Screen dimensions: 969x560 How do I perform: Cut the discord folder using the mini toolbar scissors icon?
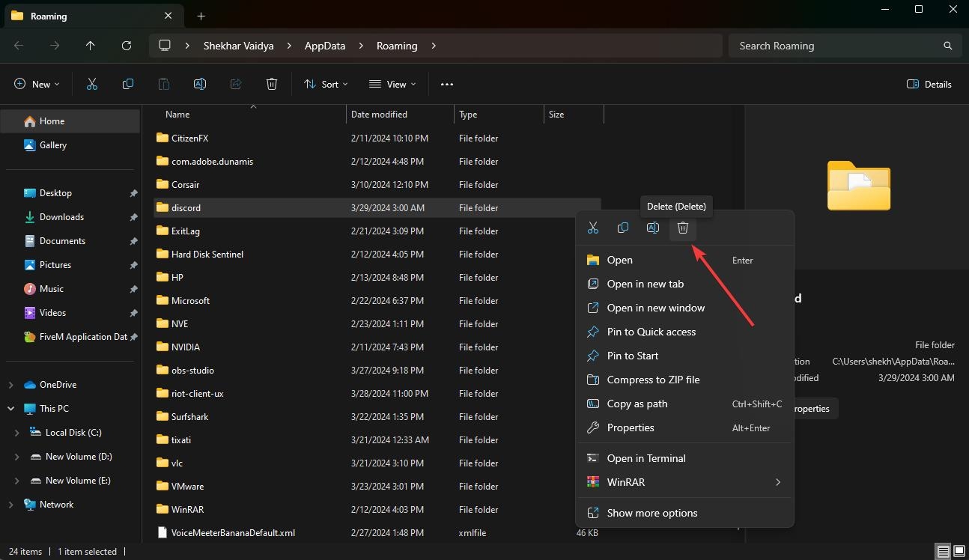pyautogui.click(x=592, y=228)
